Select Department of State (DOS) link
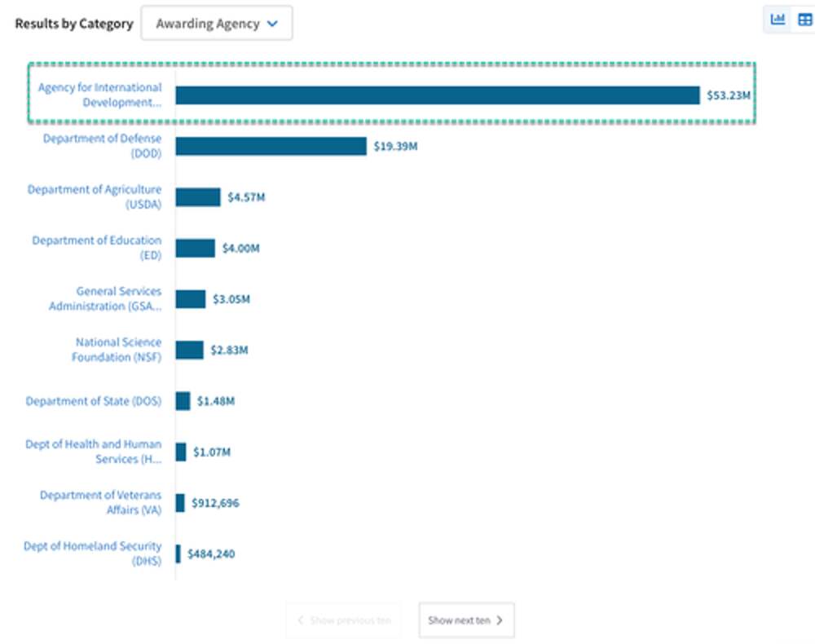 [94, 401]
